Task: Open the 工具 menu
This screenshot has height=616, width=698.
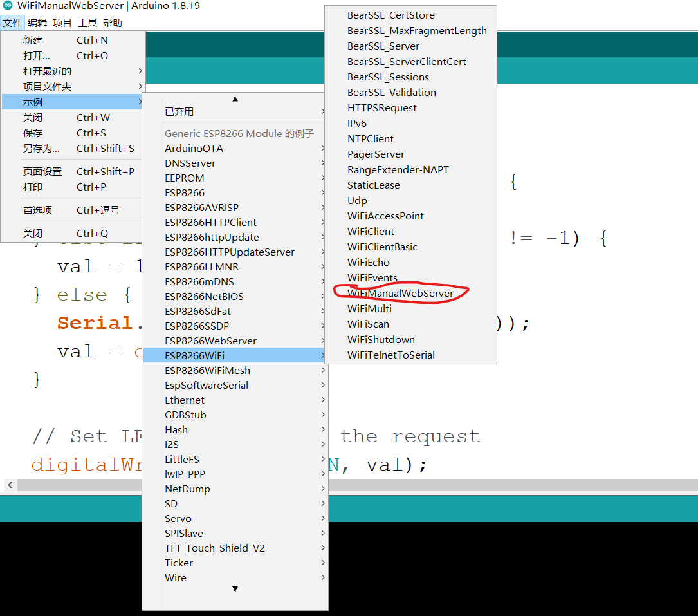Action: [x=87, y=23]
